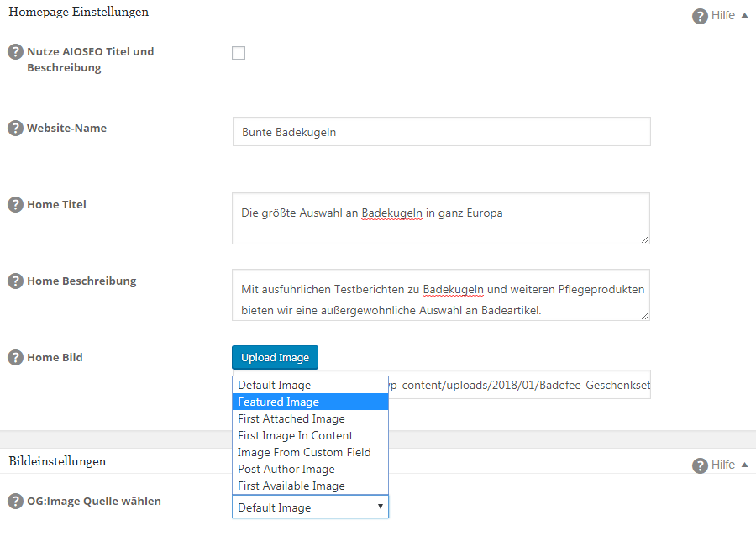
Task: Collapse Homepage Einstellungen panel with arrow
Action: 744,15
